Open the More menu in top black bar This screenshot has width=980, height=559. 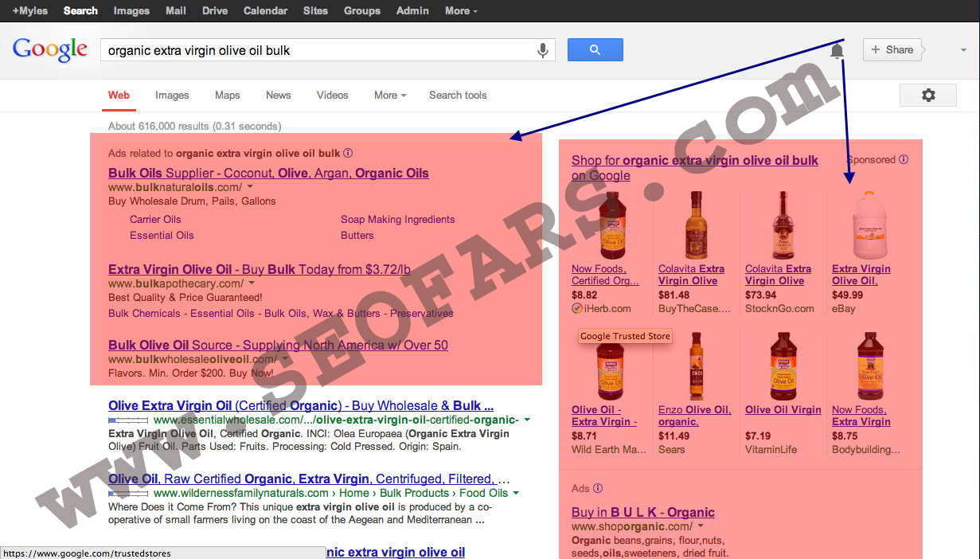(461, 10)
